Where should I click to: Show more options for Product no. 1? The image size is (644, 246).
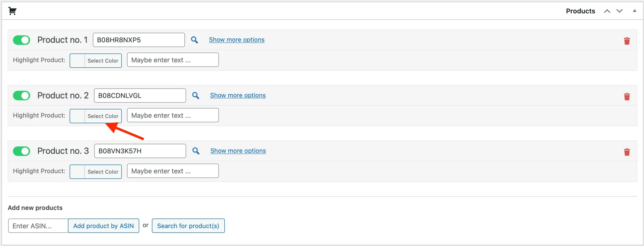(x=236, y=40)
